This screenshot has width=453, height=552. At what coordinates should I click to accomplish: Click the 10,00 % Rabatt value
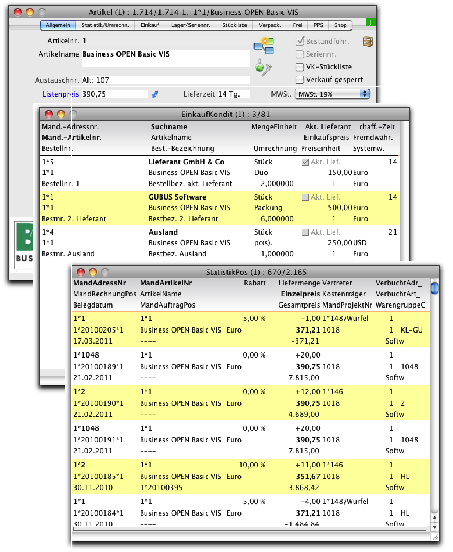(x=252, y=465)
